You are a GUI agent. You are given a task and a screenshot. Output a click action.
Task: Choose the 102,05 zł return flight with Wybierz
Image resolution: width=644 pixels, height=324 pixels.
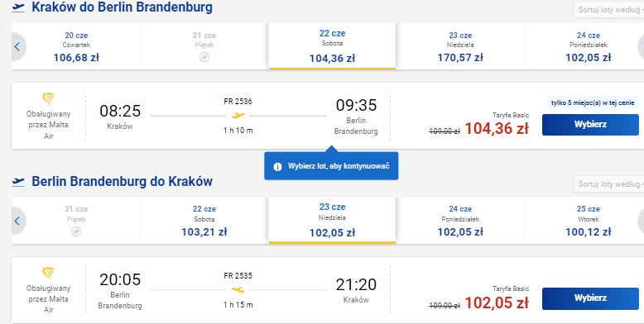coord(590,298)
